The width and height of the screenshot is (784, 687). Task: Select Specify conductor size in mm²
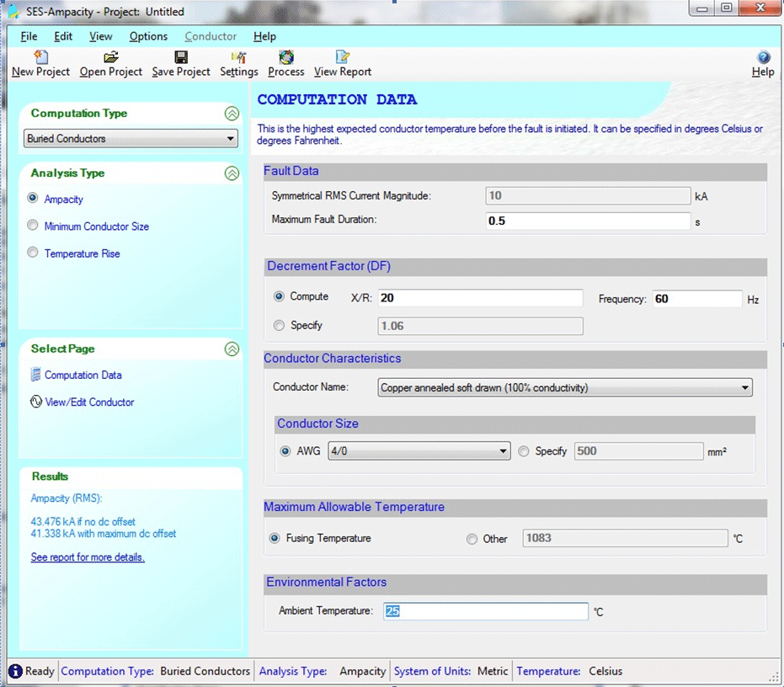click(x=524, y=451)
